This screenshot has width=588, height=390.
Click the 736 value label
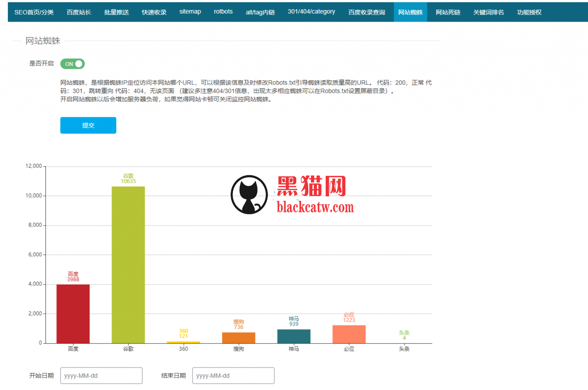(238, 327)
